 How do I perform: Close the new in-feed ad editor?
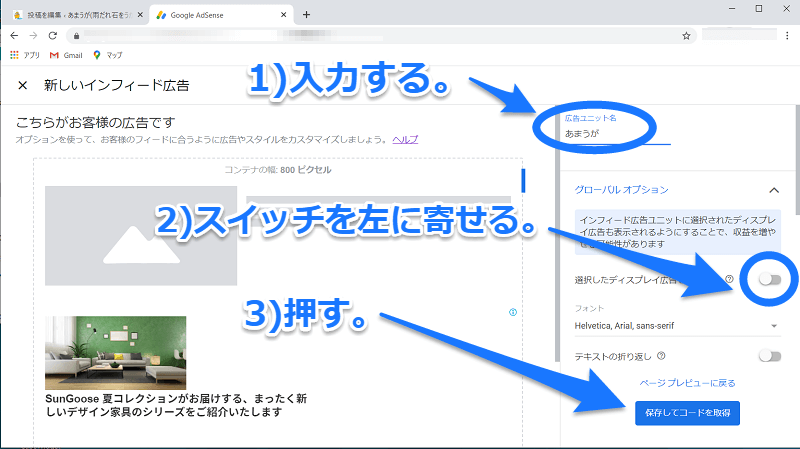click(x=23, y=85)
